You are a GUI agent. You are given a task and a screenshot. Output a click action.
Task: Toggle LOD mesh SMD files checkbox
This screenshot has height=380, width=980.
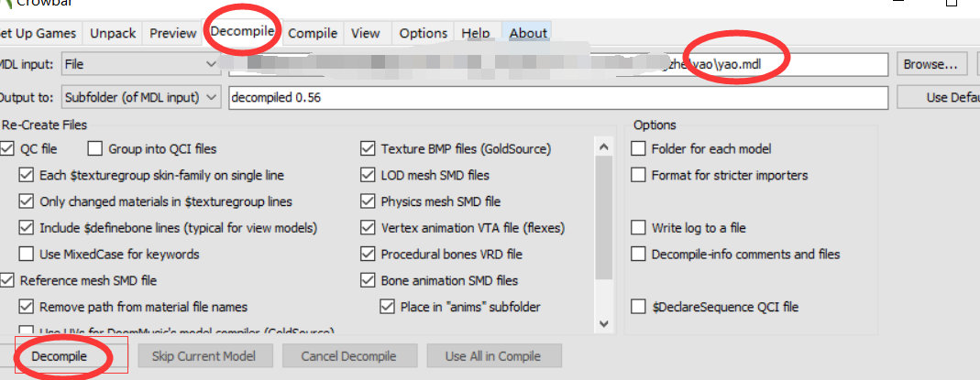(x=368, y=175)
